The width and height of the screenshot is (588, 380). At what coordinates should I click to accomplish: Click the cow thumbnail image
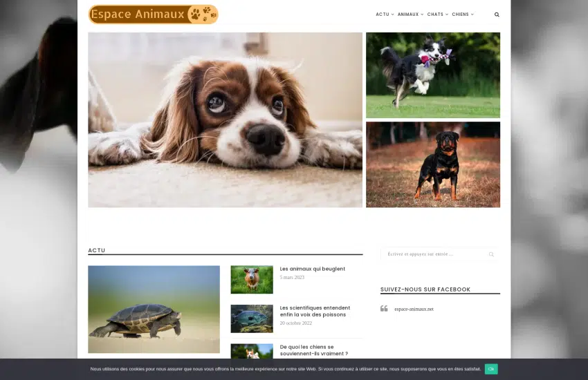click(252, 280)
